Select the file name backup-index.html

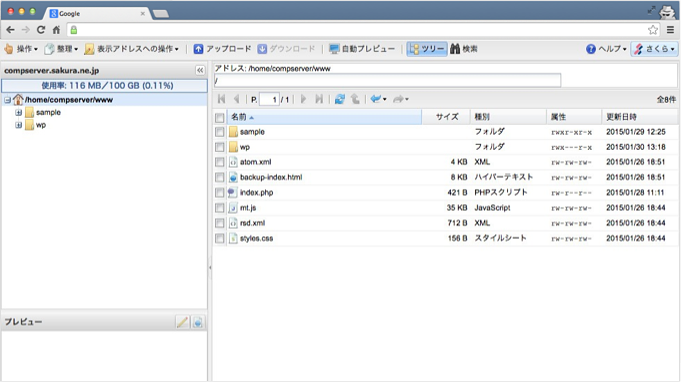(x=271, y=177)
